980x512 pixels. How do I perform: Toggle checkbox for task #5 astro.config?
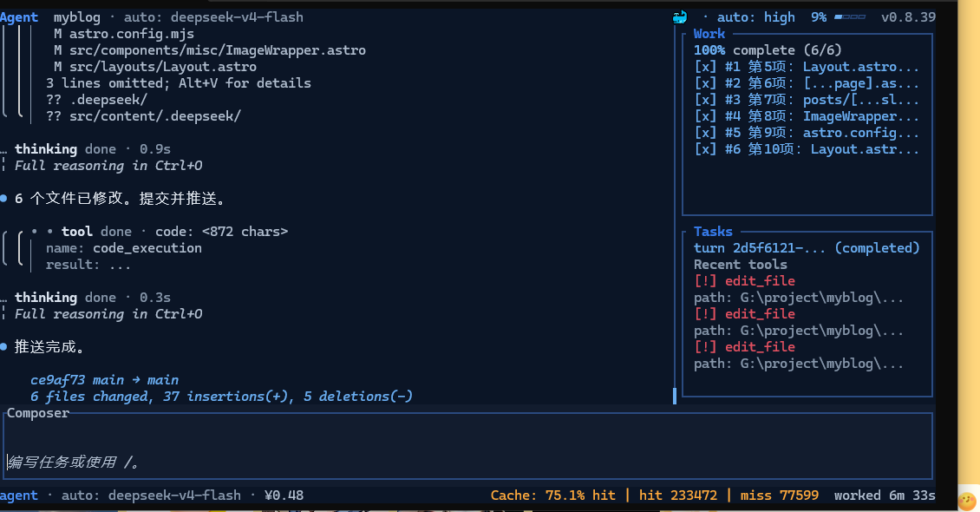pyautogui.click(x=705, y=133)
